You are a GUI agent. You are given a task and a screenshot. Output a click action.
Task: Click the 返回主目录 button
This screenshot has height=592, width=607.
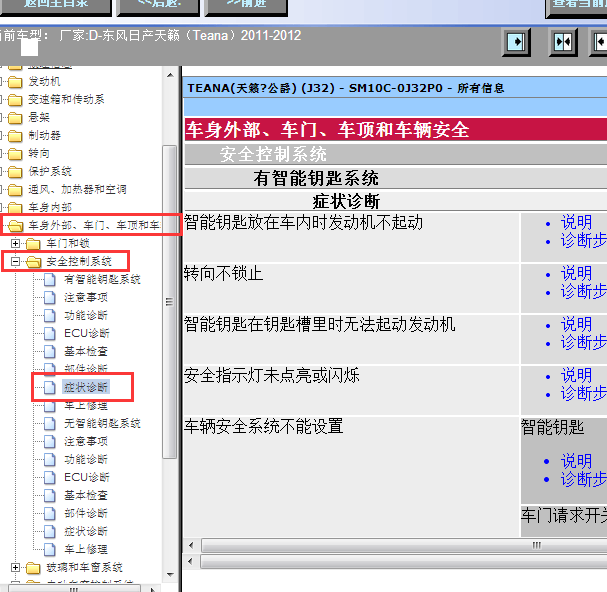56,6
